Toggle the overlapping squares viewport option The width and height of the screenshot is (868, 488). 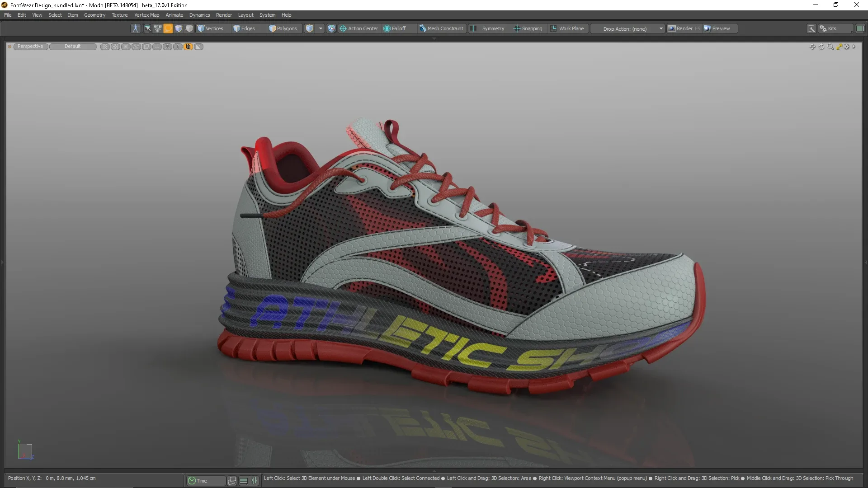(x=146, y=47)
